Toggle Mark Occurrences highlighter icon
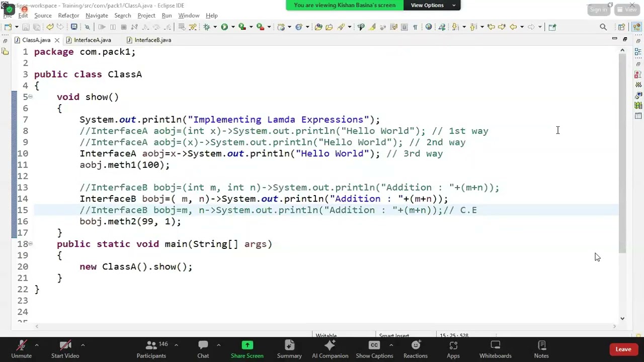644x362 pixels. point(373,27)
